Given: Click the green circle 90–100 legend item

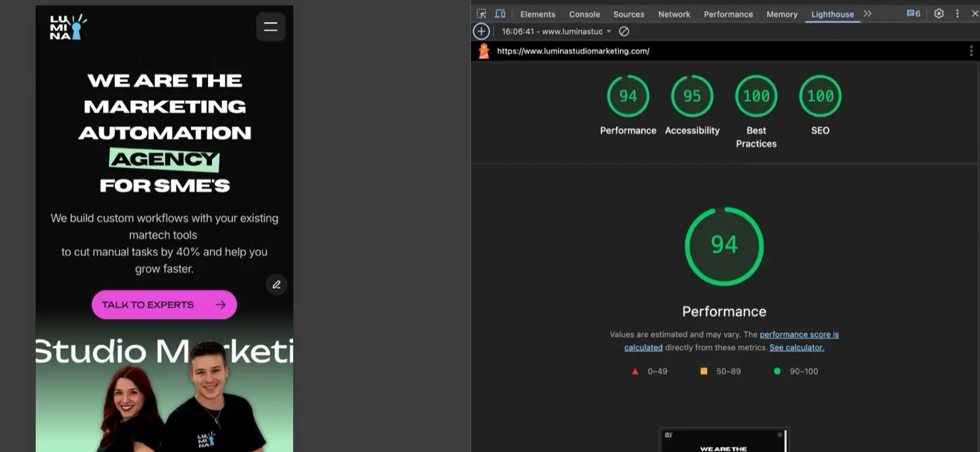Looking at the screenshot, I should (795, 371).
